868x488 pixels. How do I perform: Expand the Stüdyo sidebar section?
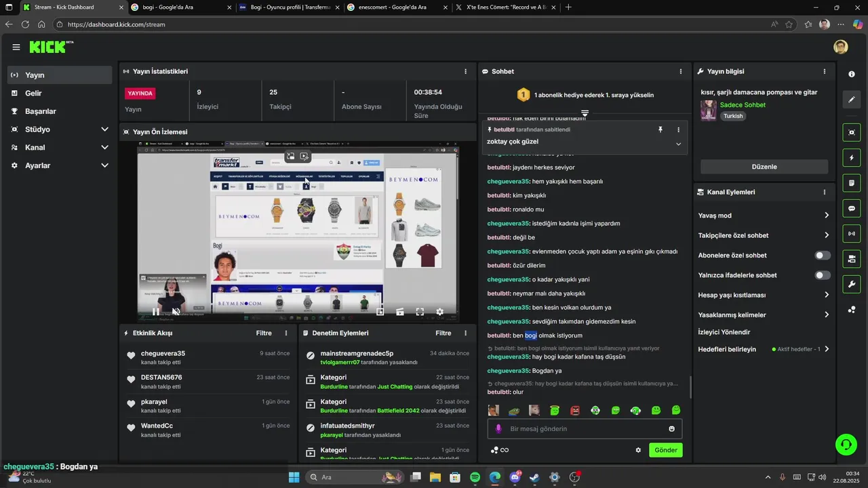coord(104,129)
